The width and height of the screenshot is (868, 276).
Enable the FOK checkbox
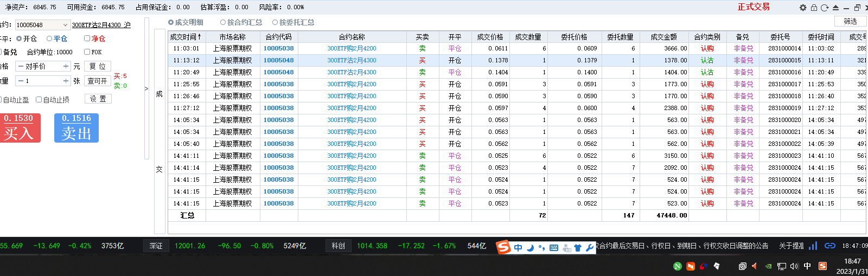click(x=87, y=52)
